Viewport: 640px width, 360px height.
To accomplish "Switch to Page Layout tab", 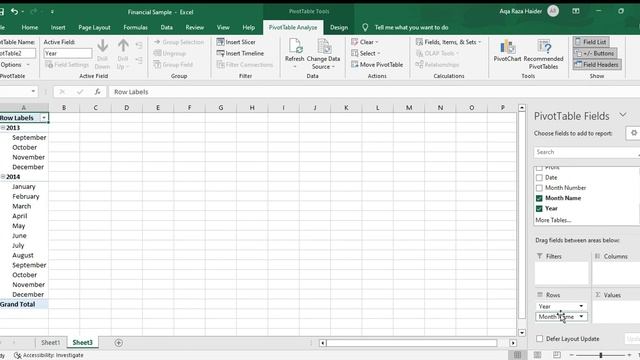I will coord(94,27).
